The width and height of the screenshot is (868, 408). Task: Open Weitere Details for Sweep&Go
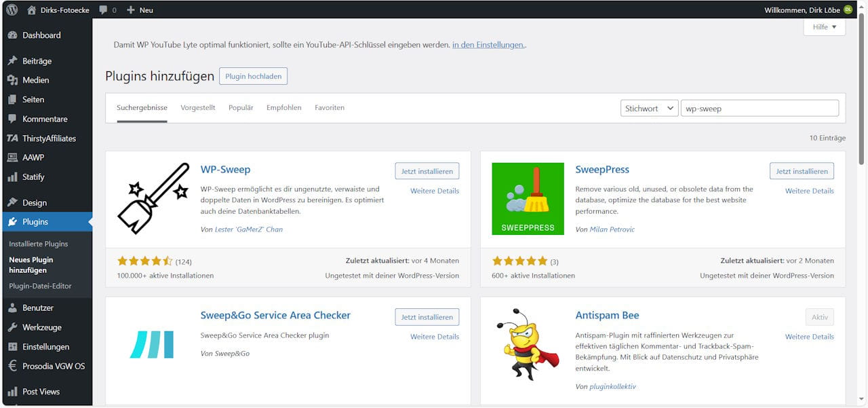(x=435, y=337)
